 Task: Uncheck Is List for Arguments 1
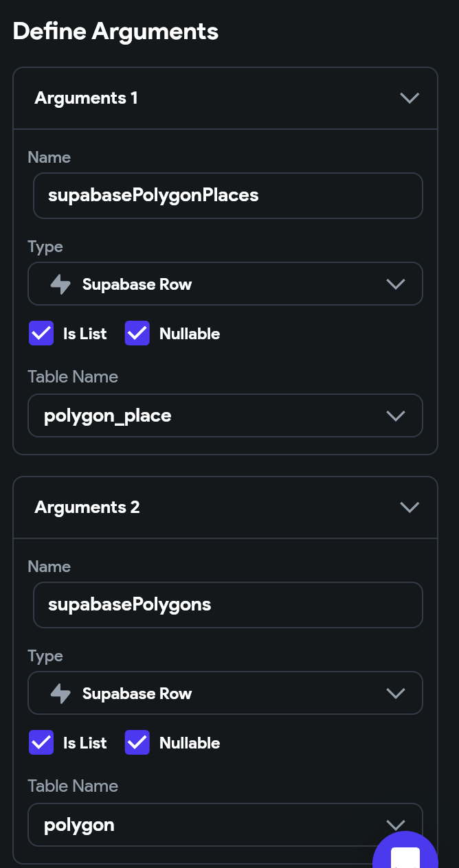(x=41, y=334)
